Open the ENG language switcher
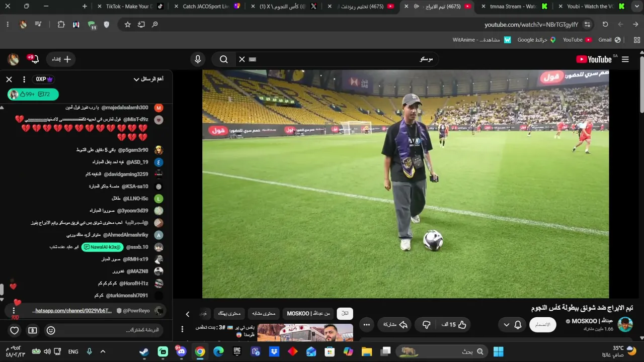This screenshot has height=362, width=644. click(x=73, y=351)
